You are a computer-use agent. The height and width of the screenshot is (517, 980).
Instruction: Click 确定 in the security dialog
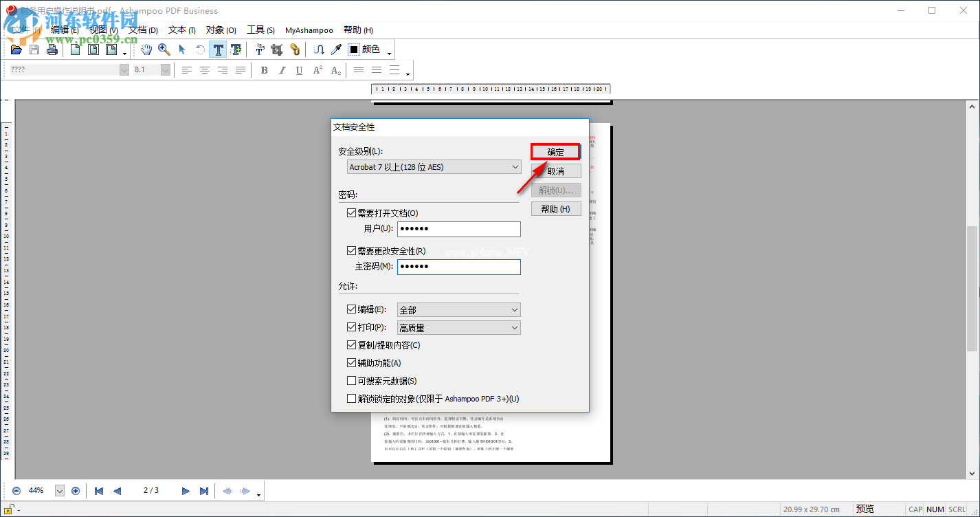(555, 151)
